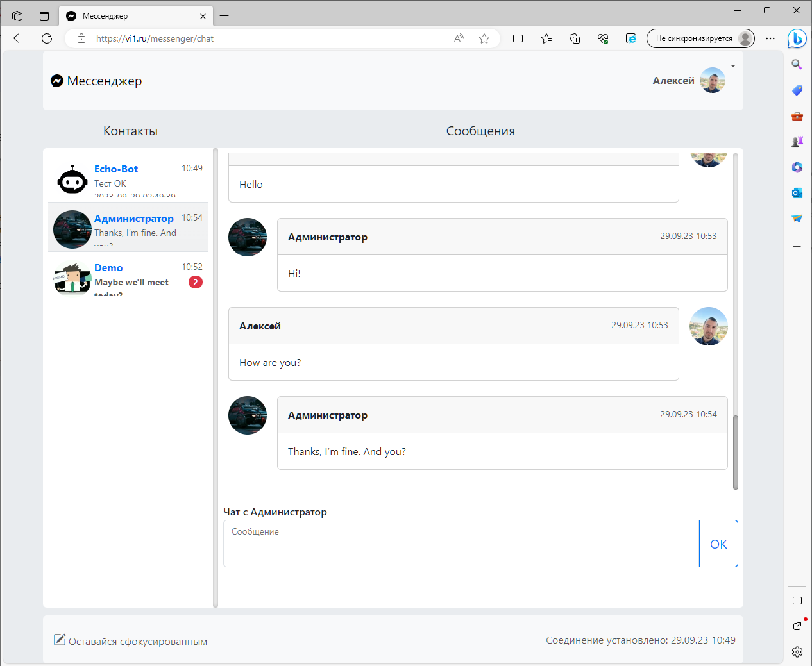
Task: Toggle the split screen view
Action: click(518, 38)
